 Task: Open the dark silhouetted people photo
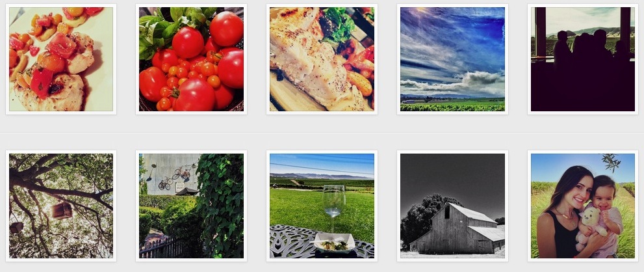click(583, 59)
